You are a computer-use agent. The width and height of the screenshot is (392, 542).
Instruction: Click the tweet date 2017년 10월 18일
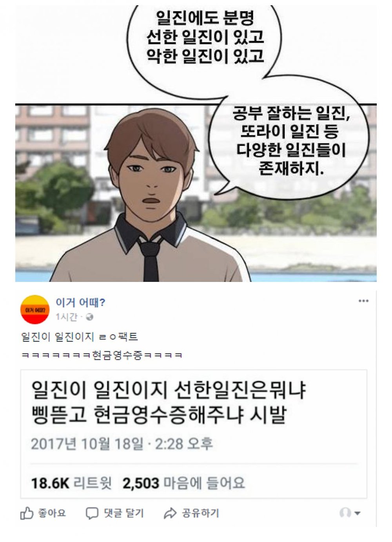pos(87,444)
